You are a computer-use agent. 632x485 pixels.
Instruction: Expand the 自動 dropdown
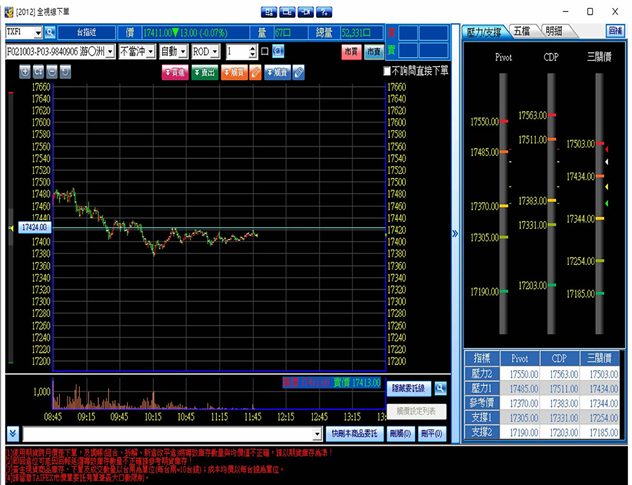tap(182, 51)
